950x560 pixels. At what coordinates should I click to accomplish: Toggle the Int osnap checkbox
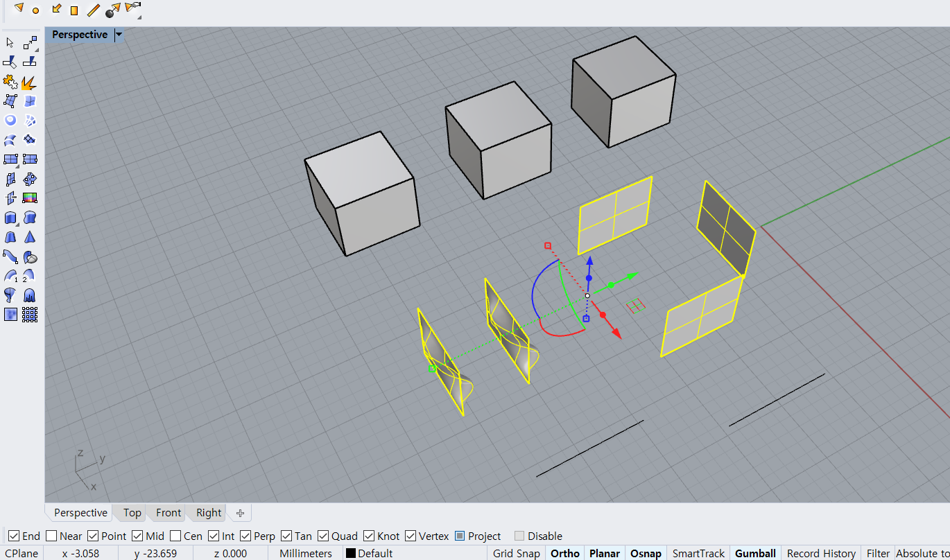(x=214, y=536)
